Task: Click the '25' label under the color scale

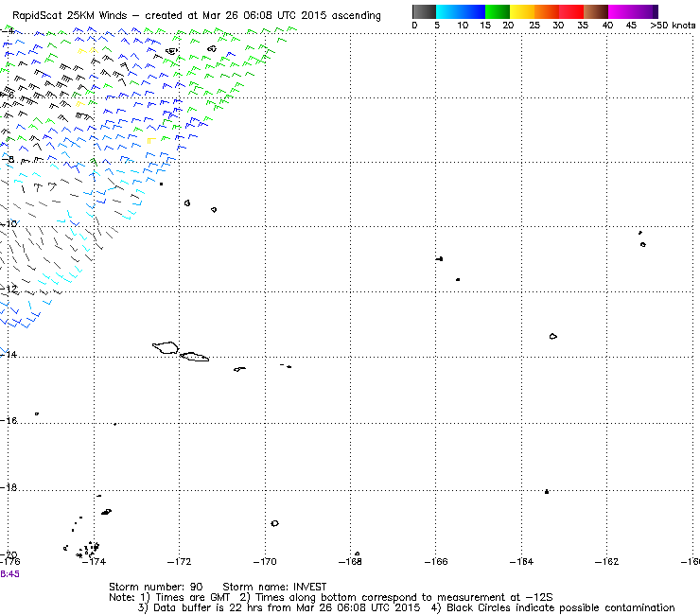Action: 534,26
